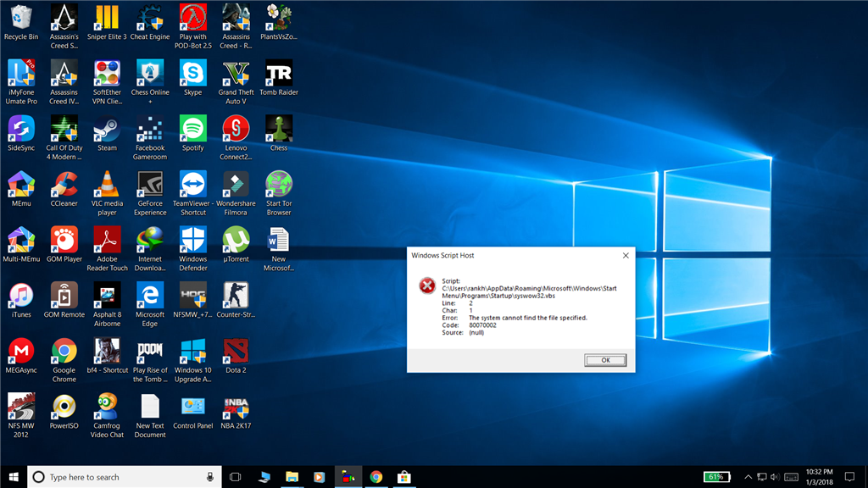Screen dimensions: 868x488
Task: Select the Cheat Engine desktop icon
Action: pos(150,23)
